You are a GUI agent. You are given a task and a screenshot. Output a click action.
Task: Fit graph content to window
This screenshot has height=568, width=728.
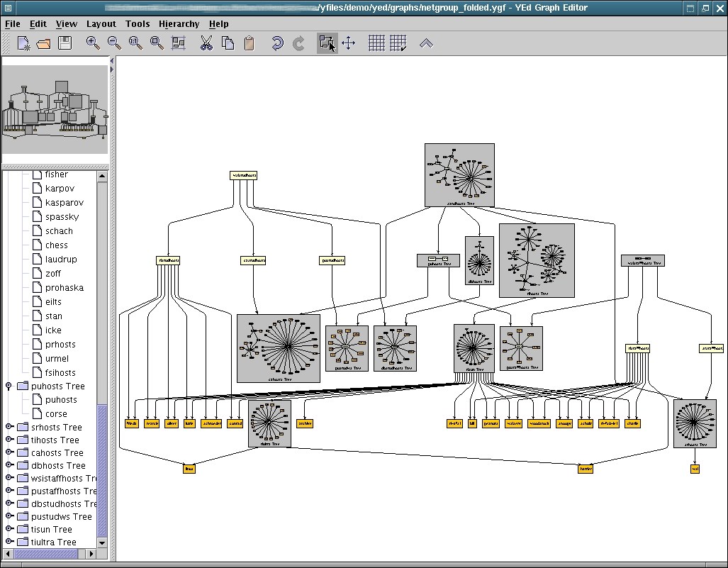(178, 43)
